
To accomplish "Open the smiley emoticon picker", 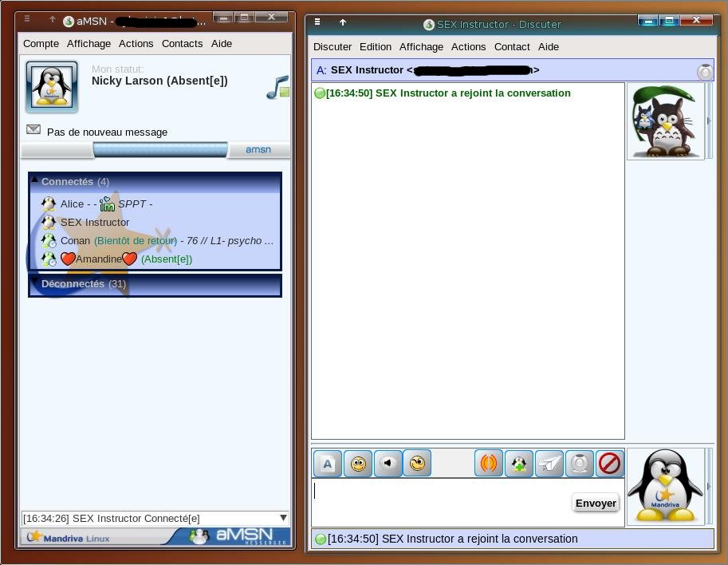I will (x=358, y=463).
